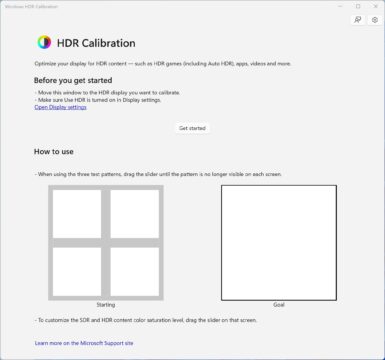Click the 'When using the three test patterns' instruction
Viewport: 385px width, 360px height.
tap(158, 174)
